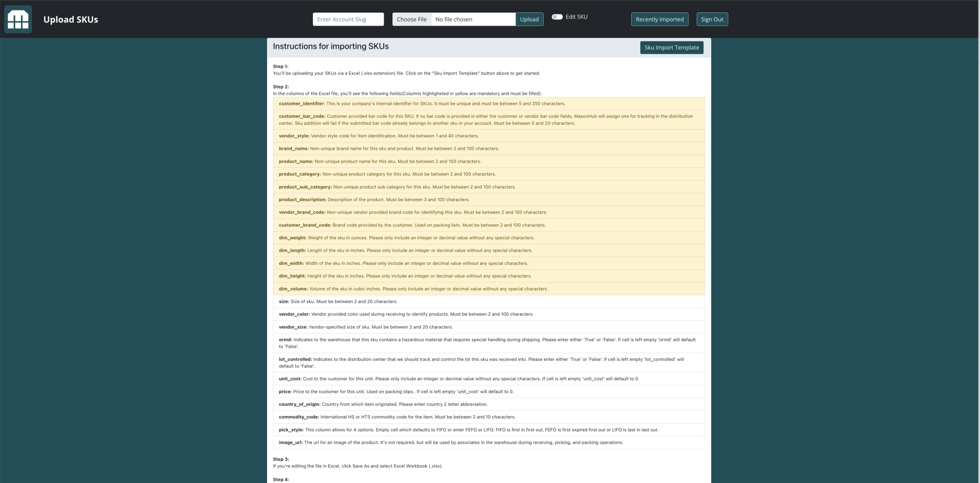The width and height of the screenshot is (980, 483).
Task: Click the image_url field row
Action: pyautogui.click(x=489, y=442)
